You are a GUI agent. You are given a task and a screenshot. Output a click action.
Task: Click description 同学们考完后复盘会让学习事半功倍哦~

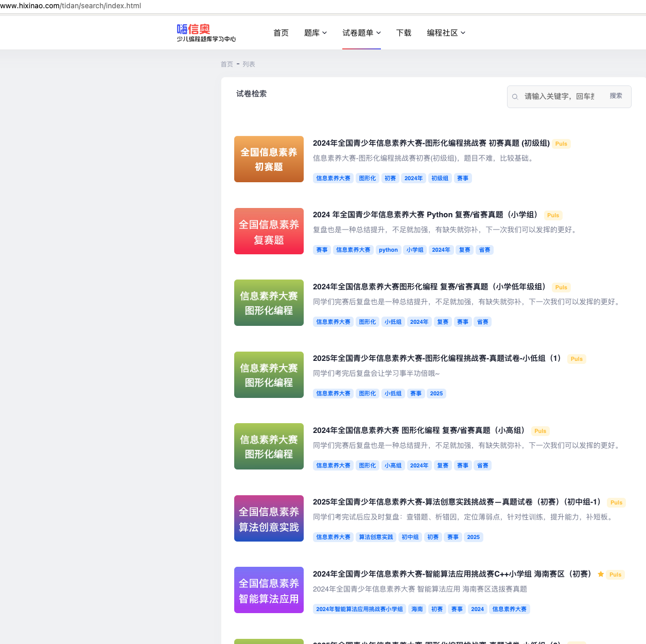point(376,373)
